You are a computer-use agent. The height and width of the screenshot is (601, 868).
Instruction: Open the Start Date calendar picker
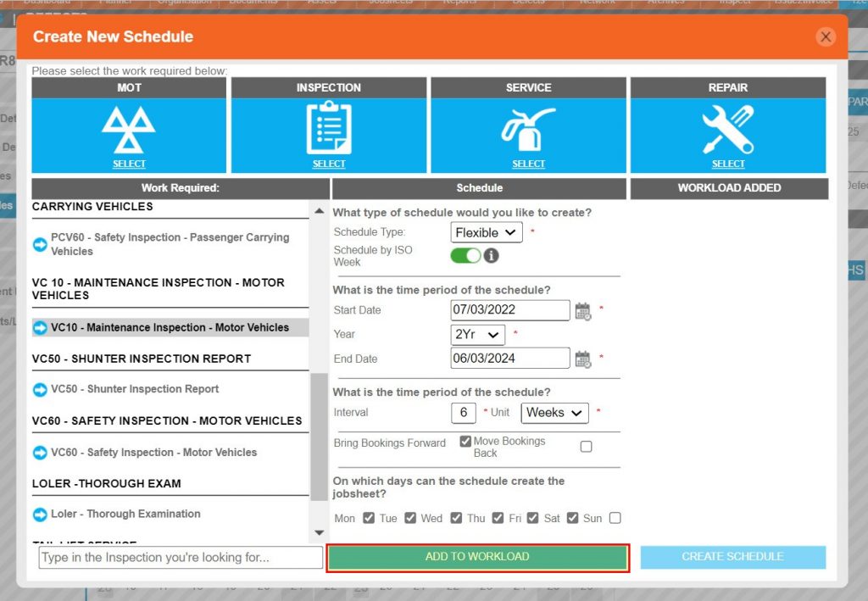[x=585, y=310]
